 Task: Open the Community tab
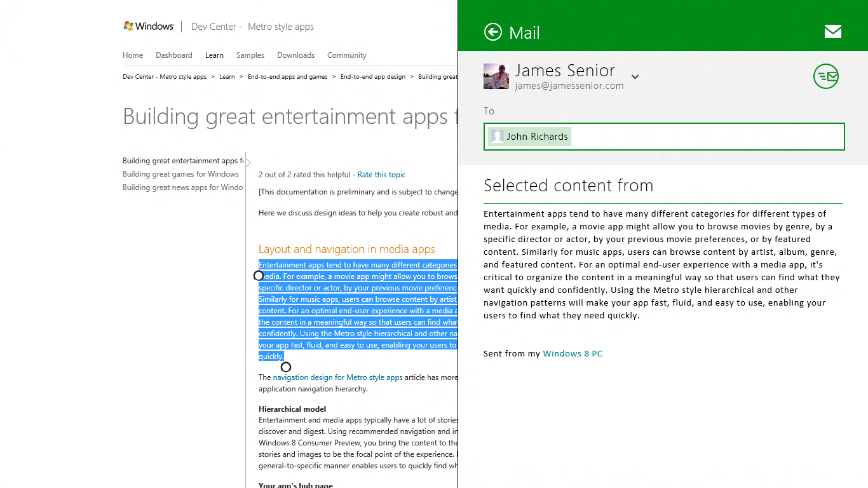click(x=347, y=55)
